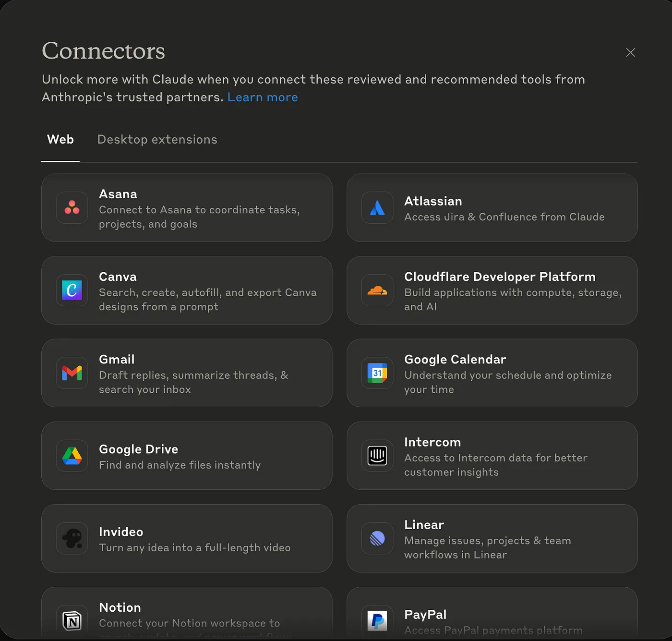Close the Connectors dialog

[631, 52]
